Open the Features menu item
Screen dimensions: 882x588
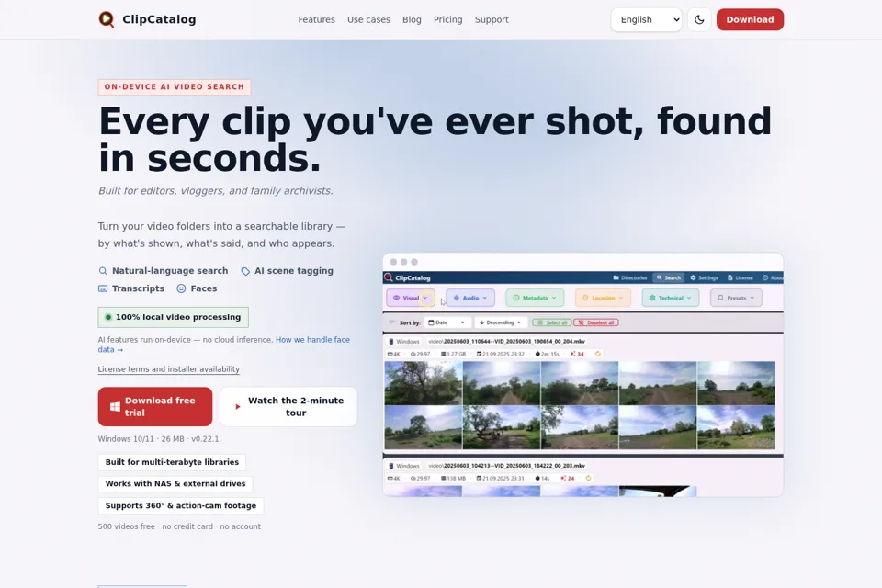(x=316, y=19)
